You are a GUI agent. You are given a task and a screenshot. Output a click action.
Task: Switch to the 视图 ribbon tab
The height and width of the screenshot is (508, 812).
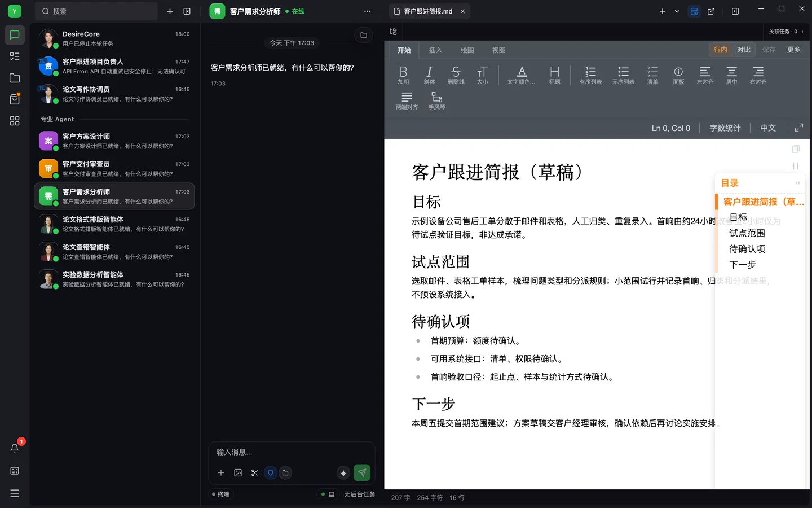tap(498, 50)
